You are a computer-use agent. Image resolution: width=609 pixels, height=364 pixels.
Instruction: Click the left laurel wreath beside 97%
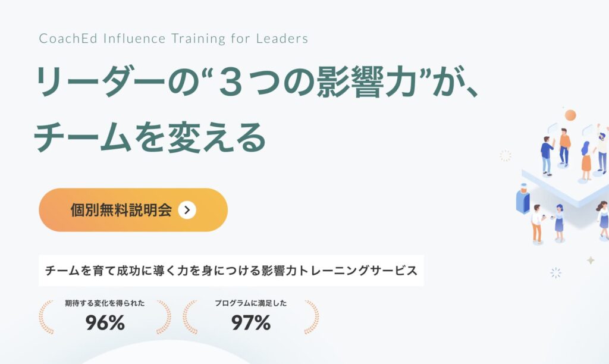[x=190, y=317]
